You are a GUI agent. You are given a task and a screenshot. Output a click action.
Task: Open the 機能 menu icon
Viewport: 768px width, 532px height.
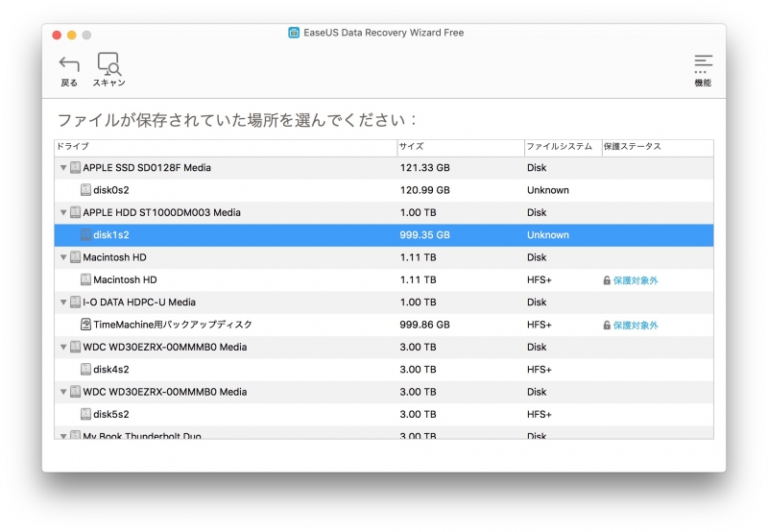(x=703, y=63)
